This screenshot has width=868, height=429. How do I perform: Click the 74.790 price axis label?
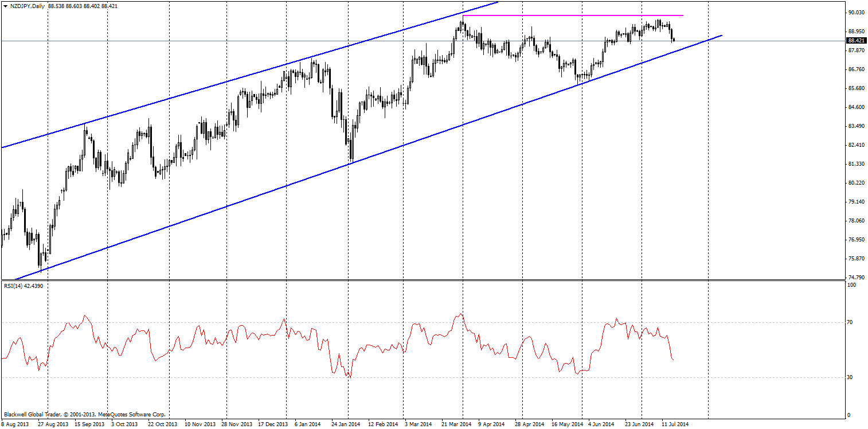click(856, 278)
